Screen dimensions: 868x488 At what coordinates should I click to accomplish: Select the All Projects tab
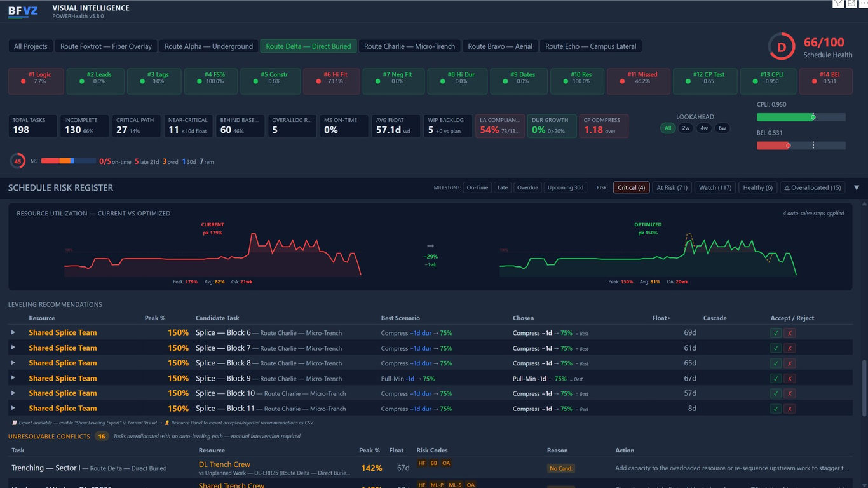coord(31,46)
